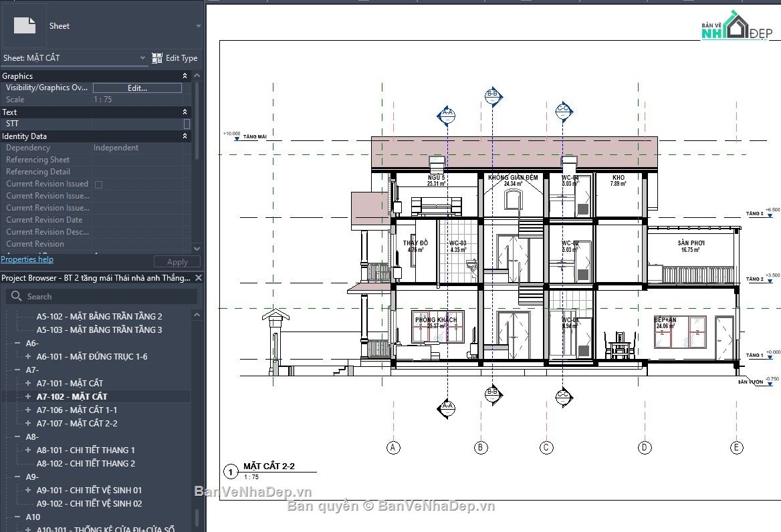The height and width of the screenshot is (532, 781).
Task: Click the Edit Type icon
Action: pyautogui.click(x=157, y=57)
